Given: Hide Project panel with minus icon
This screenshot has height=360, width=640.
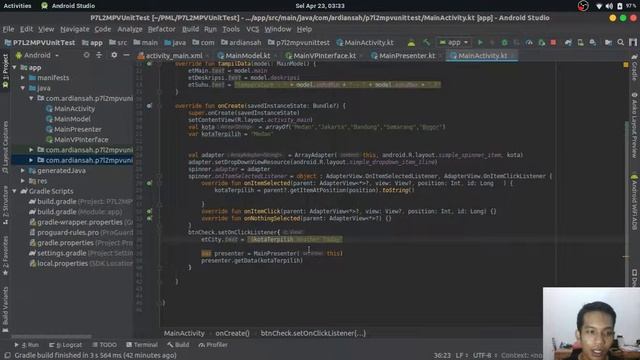Looking at the screenshot, I should tap(127, 55).
